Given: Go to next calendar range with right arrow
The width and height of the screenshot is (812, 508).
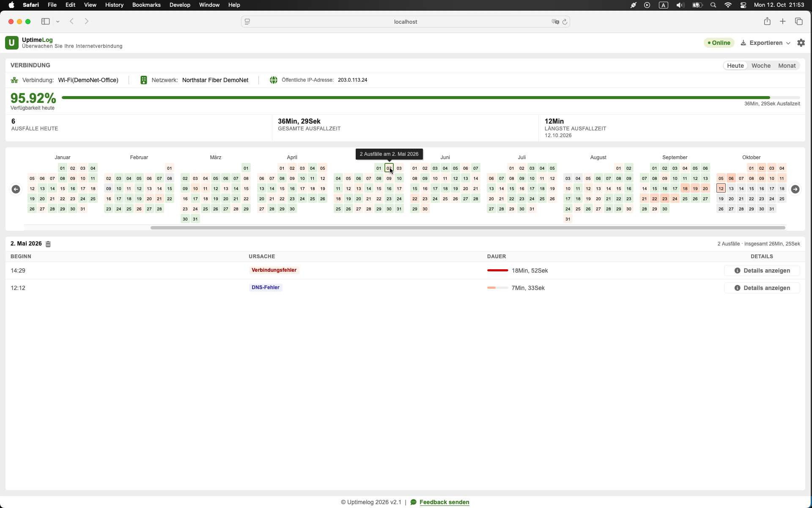Looking at the screenshot, I should pos(795,189).
